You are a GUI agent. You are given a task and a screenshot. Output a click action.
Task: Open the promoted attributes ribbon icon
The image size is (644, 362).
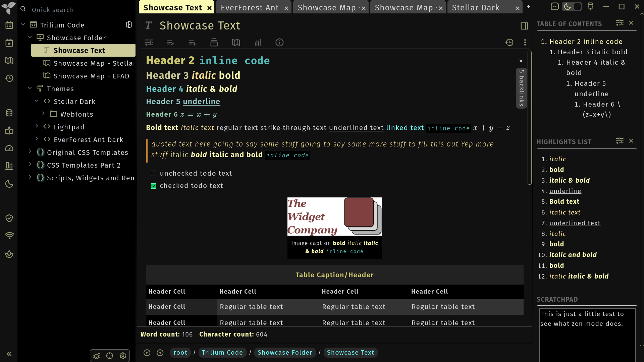[170, 43]
